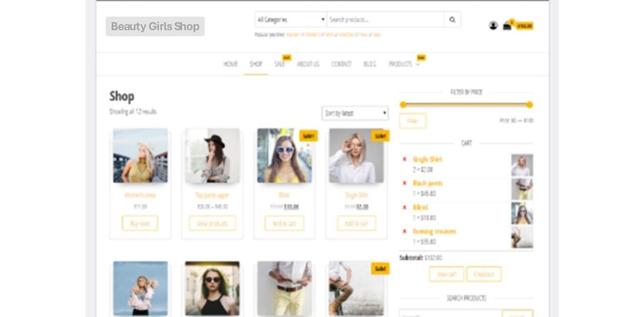Click the middle of the price filter bar
644x317 pixels.
click(466, 105)
